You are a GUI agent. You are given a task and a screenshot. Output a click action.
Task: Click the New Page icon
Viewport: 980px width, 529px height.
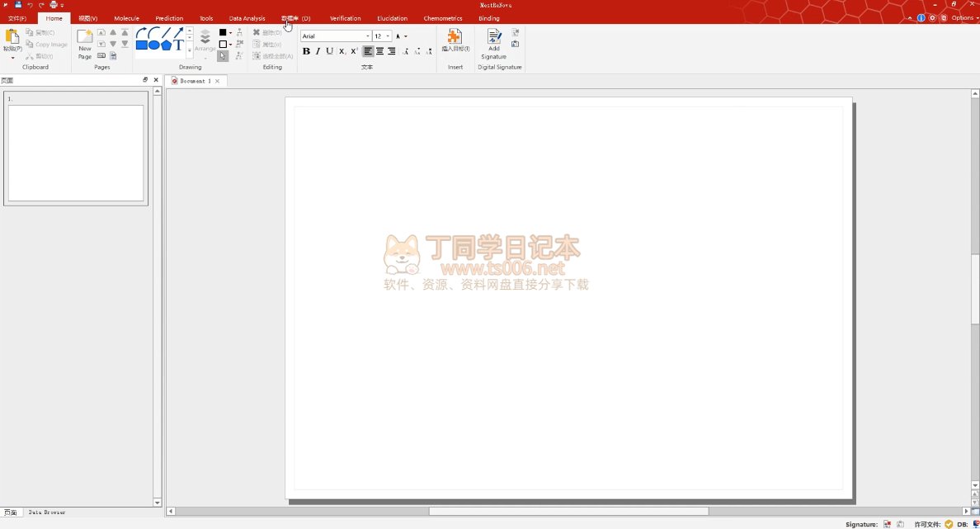click(x=84, y=37)
